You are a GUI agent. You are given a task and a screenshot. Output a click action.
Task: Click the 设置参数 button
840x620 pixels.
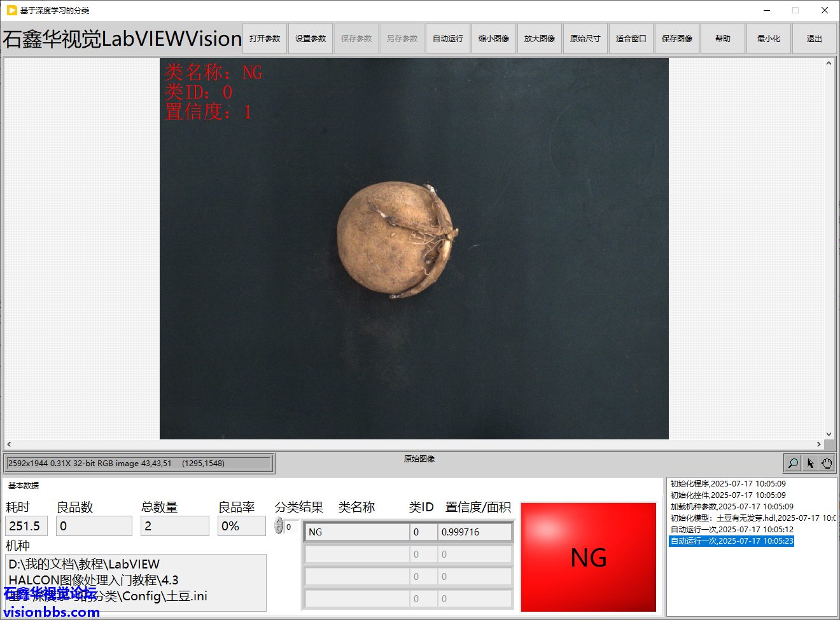click(311, 39)
